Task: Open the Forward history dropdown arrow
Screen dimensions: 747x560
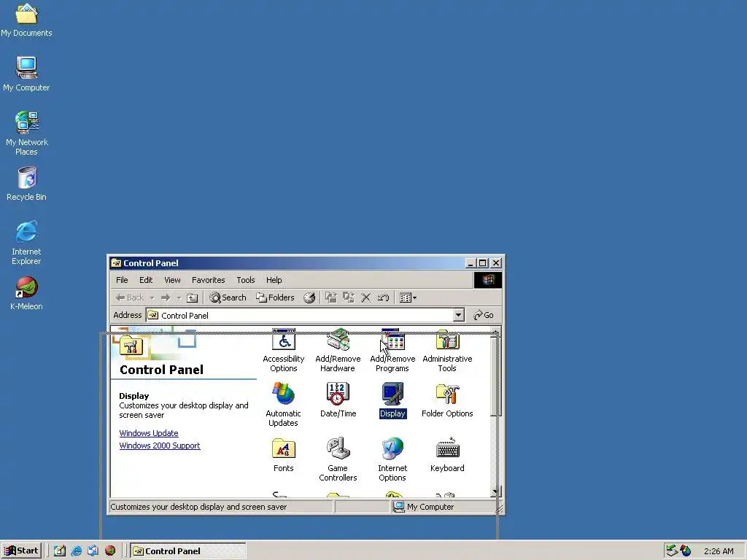Action: point(179,297)
